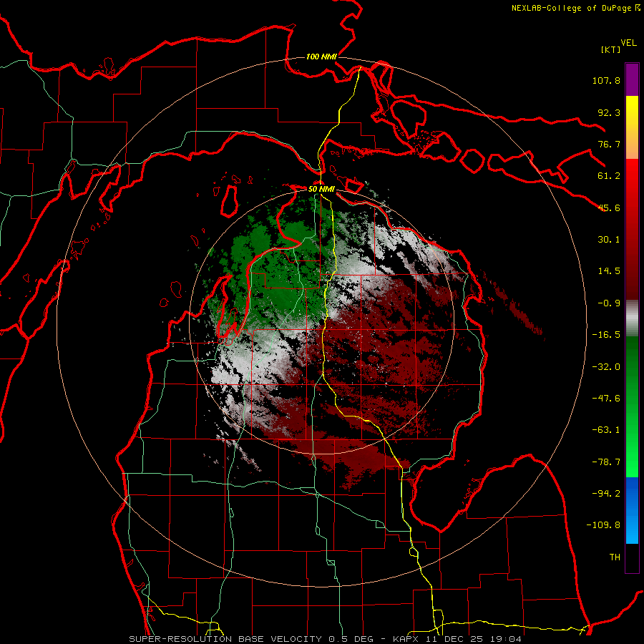Click the 76.7 velocity scale value
The height and width of the screenshot is (644, 644).
pos(609,144)
